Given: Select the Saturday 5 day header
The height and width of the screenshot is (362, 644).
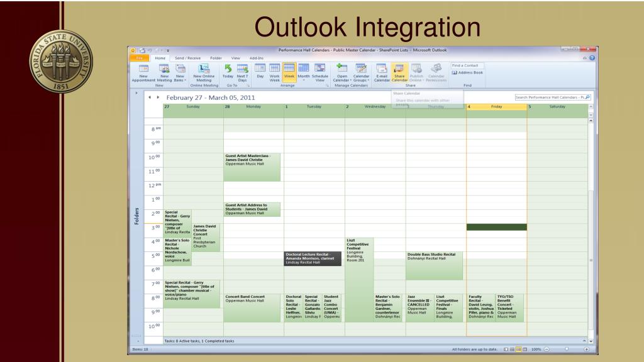Looking at the screenshot, I should point(557,107).
